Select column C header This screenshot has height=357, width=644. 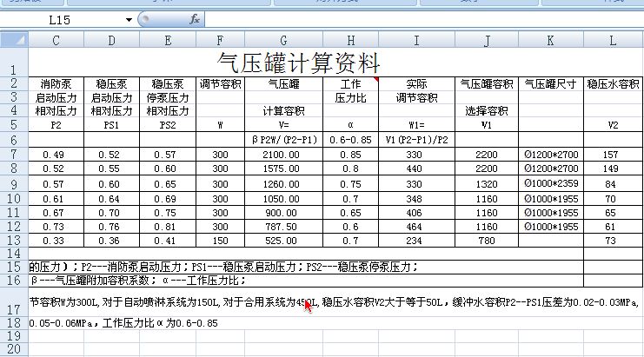coord(56,40)
